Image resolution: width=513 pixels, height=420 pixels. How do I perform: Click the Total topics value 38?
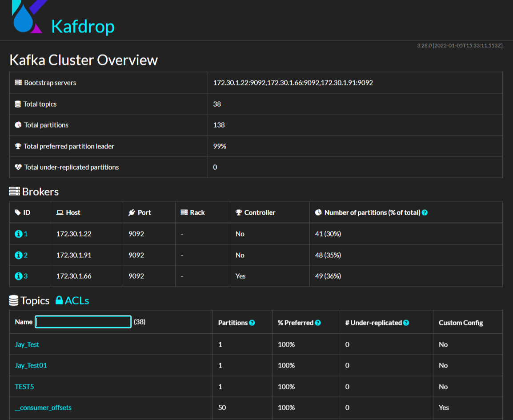(x=217, y=104)
